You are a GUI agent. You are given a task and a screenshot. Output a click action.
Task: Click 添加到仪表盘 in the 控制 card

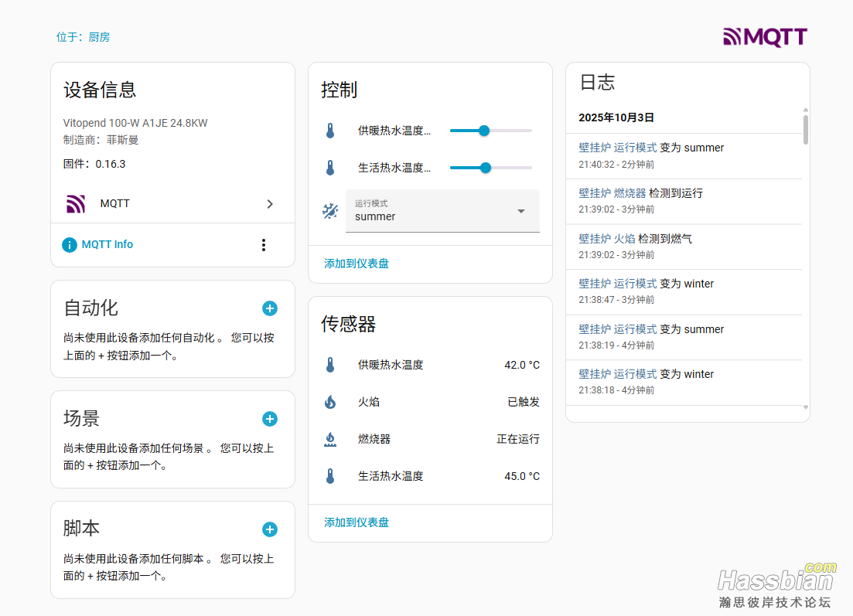click(x=357, y=264)
